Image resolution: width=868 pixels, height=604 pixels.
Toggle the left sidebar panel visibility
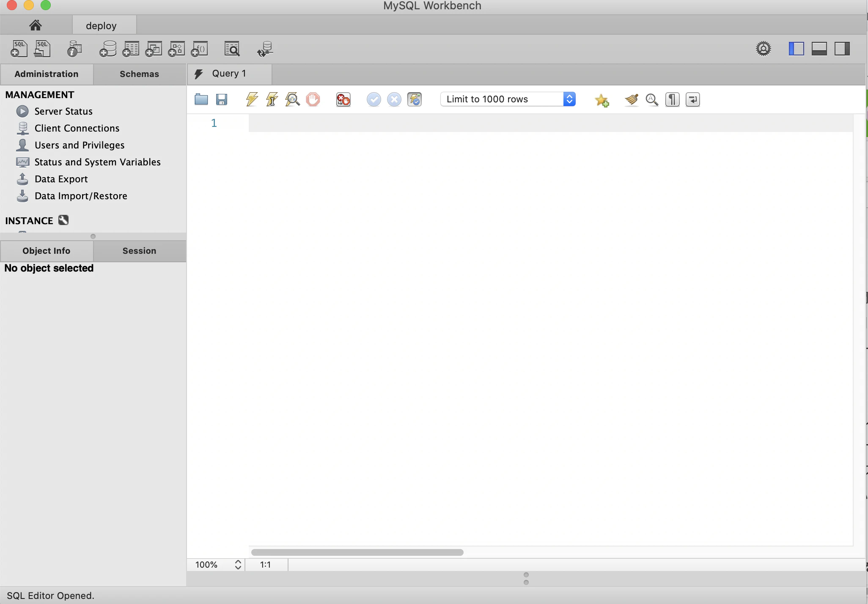796,49
